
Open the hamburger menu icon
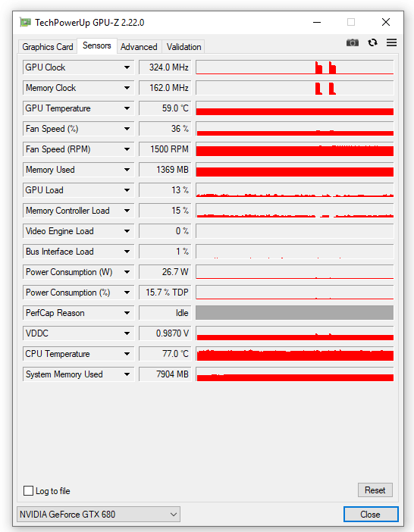391,42
